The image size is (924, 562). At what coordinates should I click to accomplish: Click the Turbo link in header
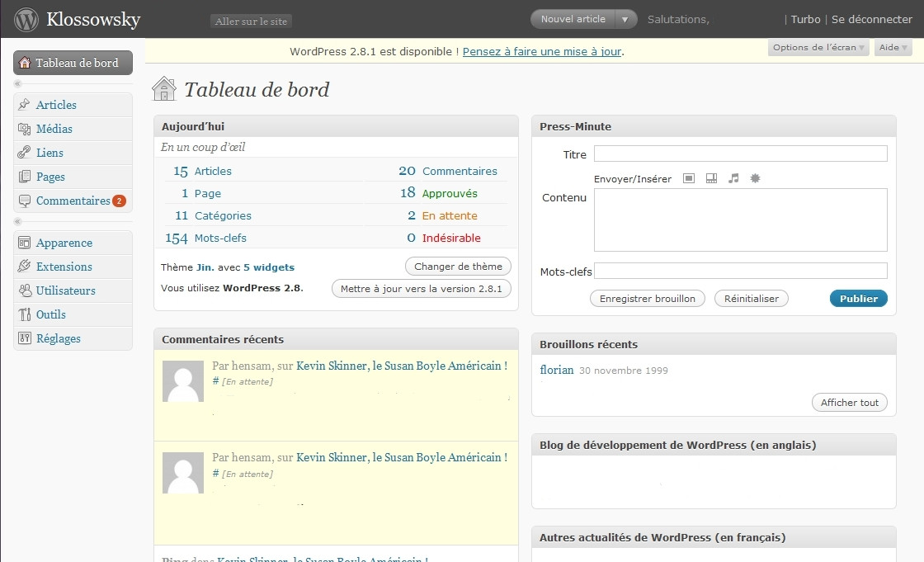pos(805,20)
